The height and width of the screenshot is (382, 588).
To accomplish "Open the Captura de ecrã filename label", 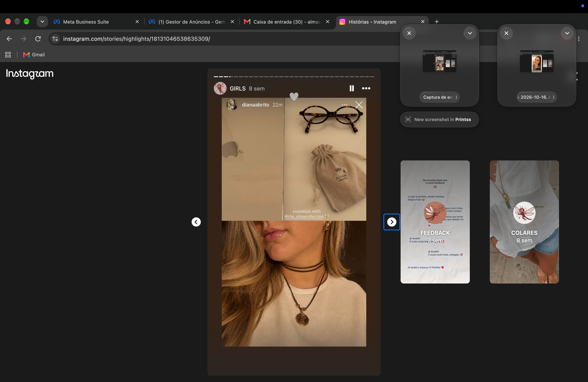I will point(440,97).
